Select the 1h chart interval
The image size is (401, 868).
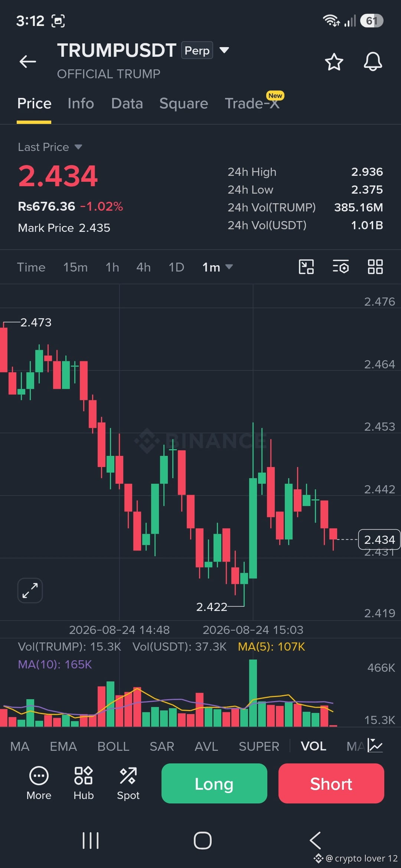[x=112, y=267]
